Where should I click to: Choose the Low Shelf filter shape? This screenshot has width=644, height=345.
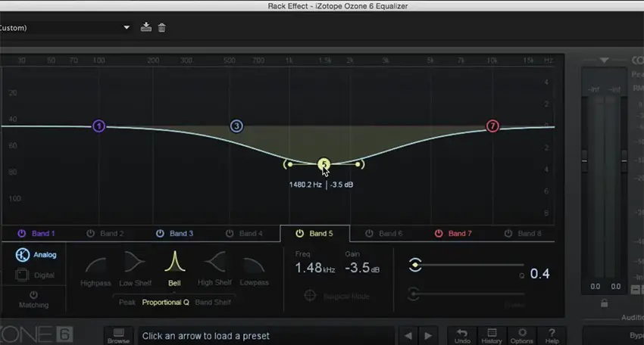click(x=135, y=269)
